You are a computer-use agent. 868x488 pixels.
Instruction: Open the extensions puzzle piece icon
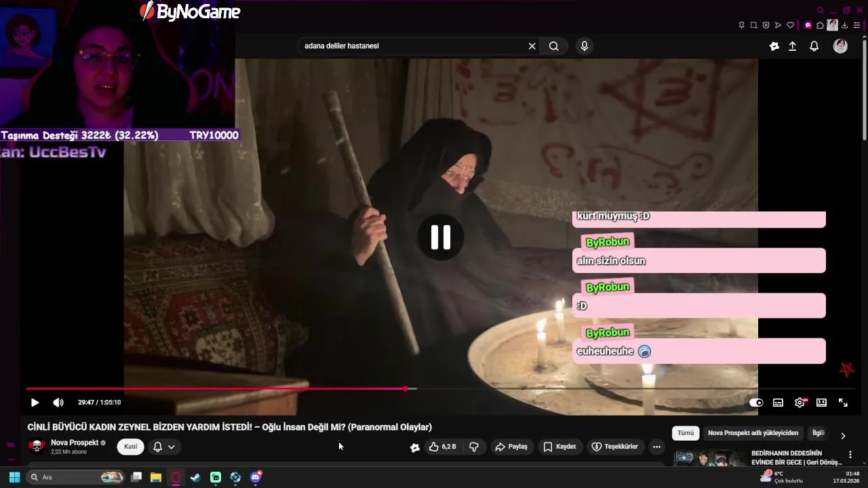tap(820, 25)
